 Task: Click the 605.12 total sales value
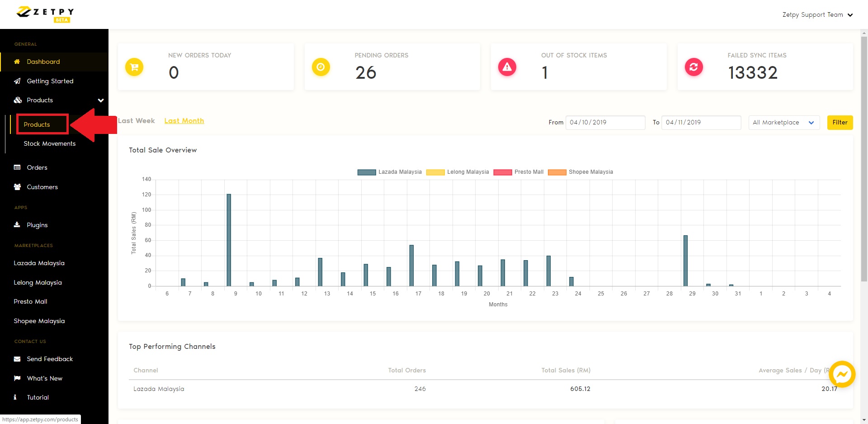pyautogui.click(x=580, y=389)
